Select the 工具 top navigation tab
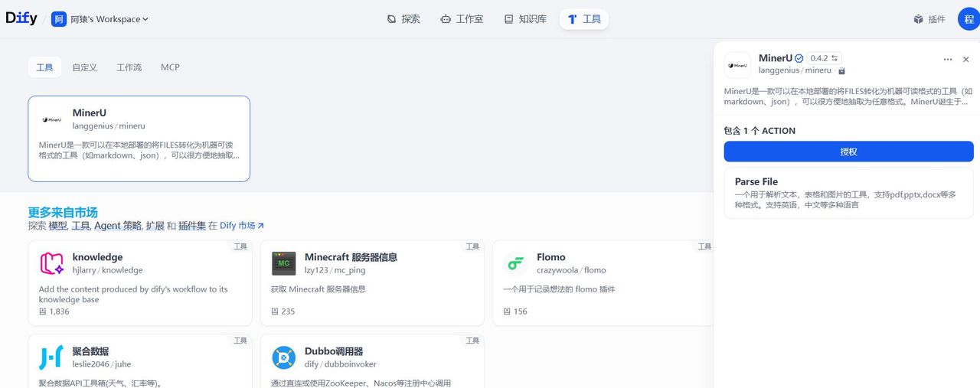 click(584, 19)
